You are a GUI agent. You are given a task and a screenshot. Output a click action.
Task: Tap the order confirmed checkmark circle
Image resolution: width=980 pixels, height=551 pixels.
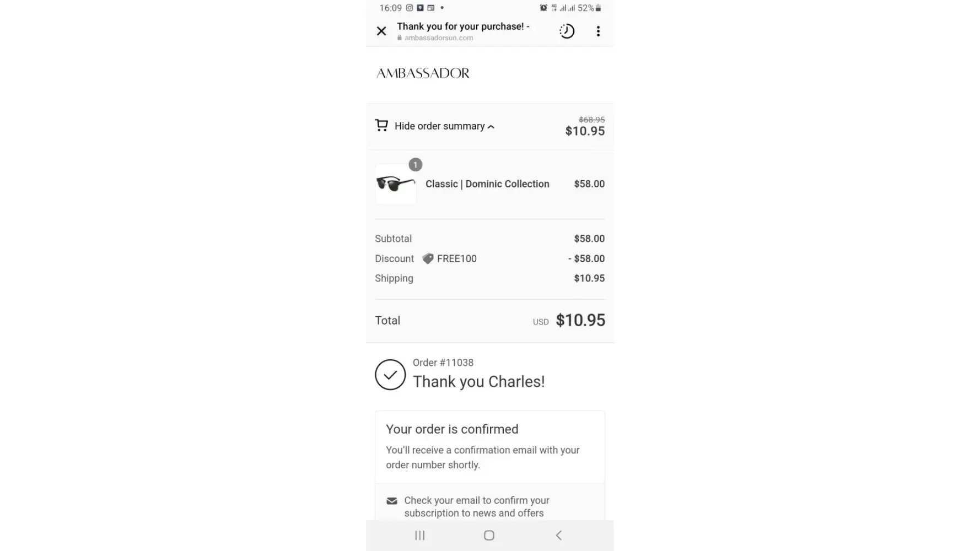pyautogui.click(x=390, y=375)
